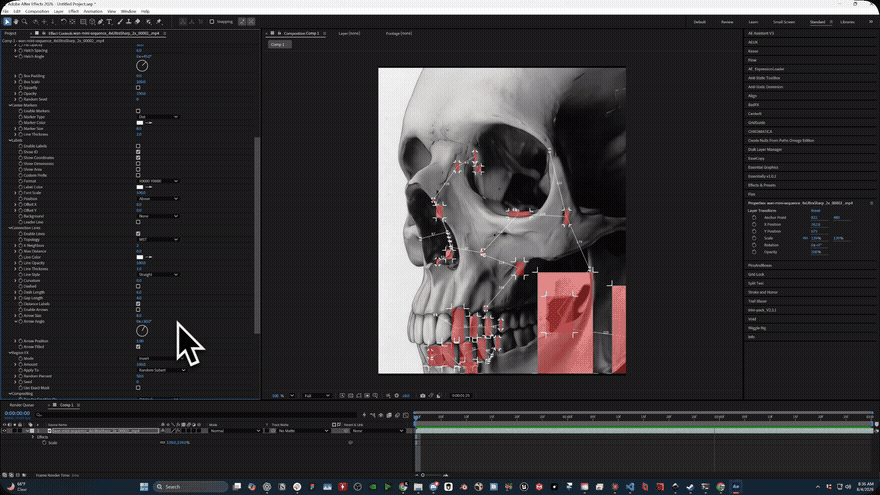Image resolution: width=880 pixels, height=495 pixels.
Task: Open the Line Style dropdown
Action: tap(158, 274)
